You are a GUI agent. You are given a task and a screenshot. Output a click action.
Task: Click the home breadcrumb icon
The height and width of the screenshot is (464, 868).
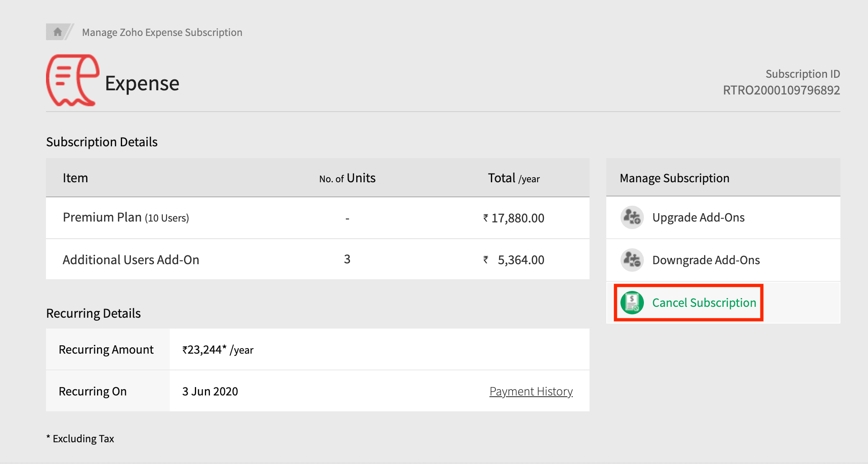pyautogui.click(x=58, y=32)
